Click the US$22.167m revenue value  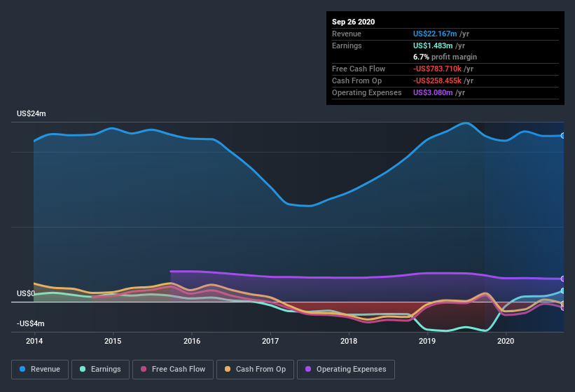[x=435, y=34]
